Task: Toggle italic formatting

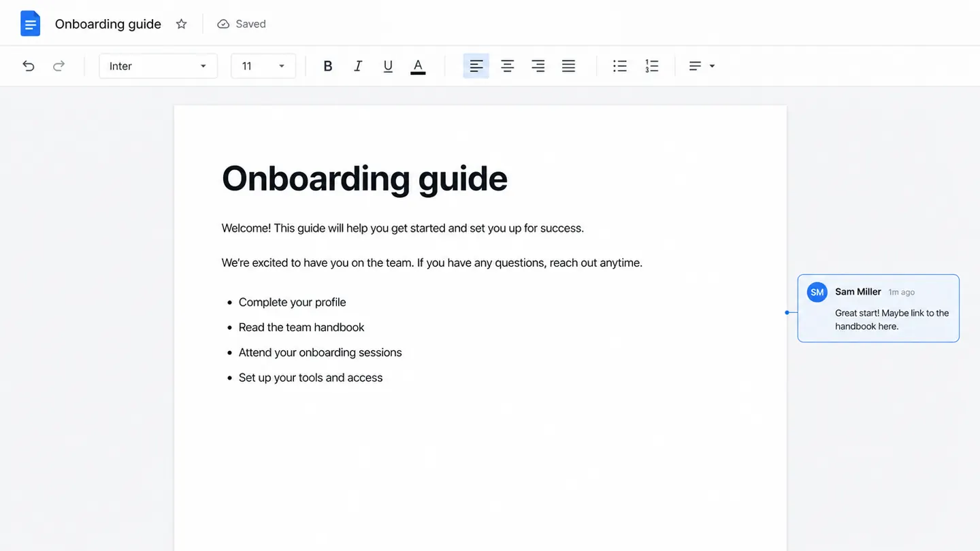Action: 358,66
